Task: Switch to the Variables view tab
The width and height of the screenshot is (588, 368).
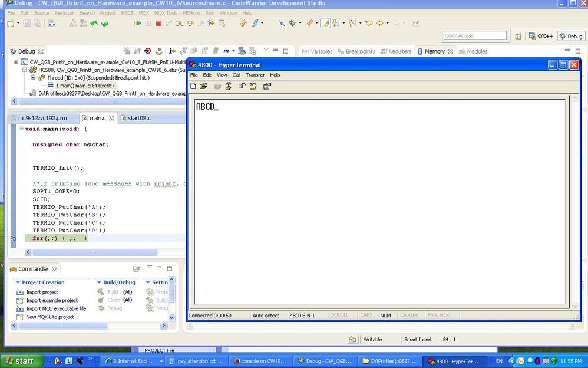Action: (317, 51)
